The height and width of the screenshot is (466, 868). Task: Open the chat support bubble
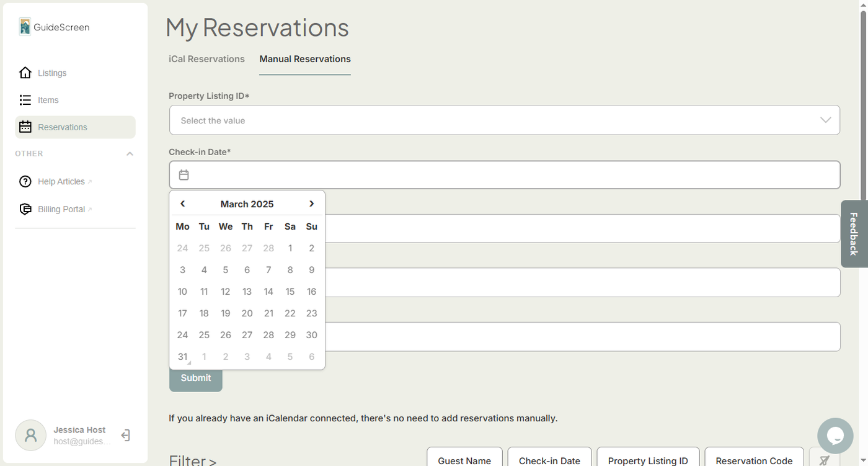click(835, 436)
